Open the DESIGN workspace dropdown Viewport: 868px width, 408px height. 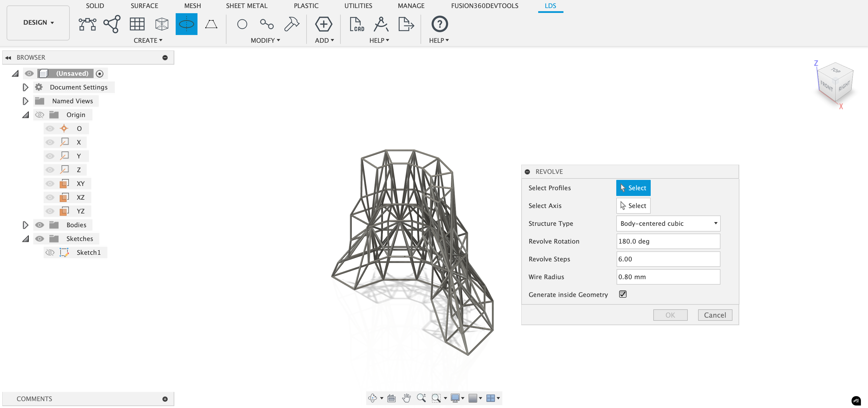[x=38, y=23]
